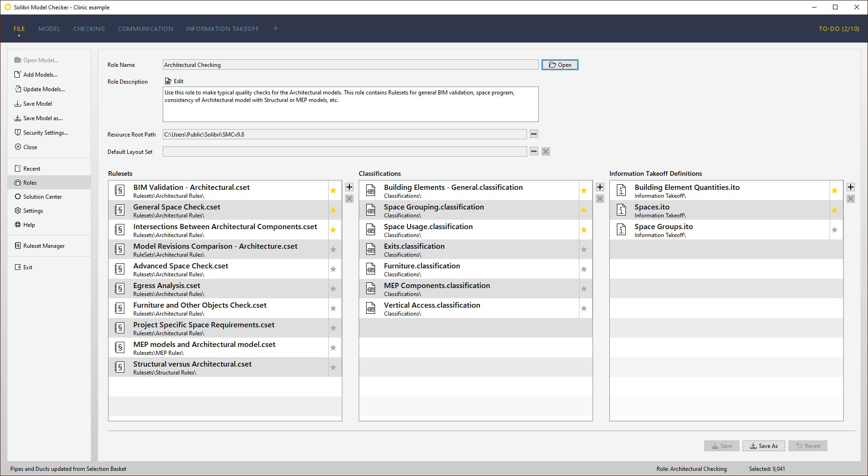This screenshot has width=868, height=476.
Task: Open the Solution Center
Action: 38,196
